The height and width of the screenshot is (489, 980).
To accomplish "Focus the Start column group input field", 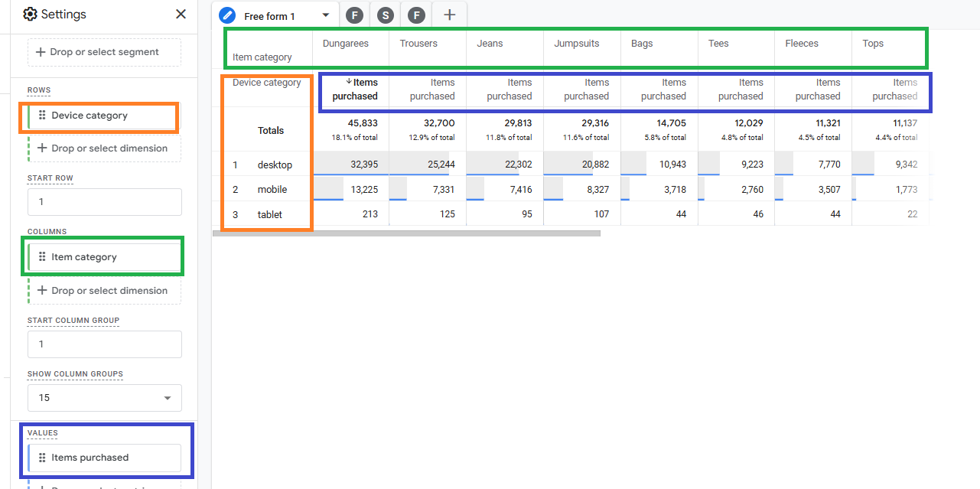I will 105,344.
